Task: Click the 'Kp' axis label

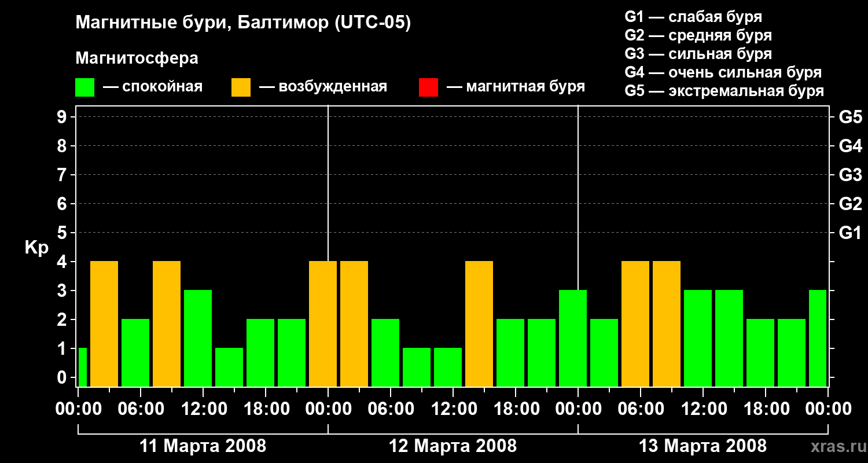Action: pyautogui.click(x=36, y=248)
